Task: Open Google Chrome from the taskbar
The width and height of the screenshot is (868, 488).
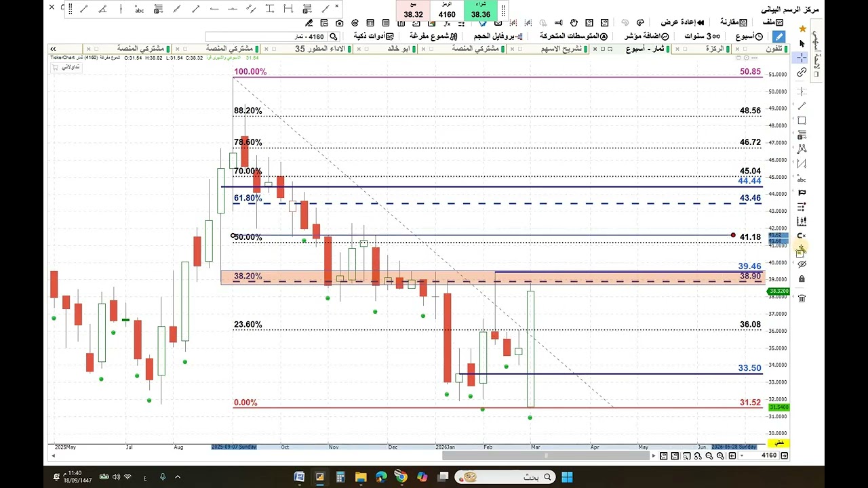Action: pos(401,477)
